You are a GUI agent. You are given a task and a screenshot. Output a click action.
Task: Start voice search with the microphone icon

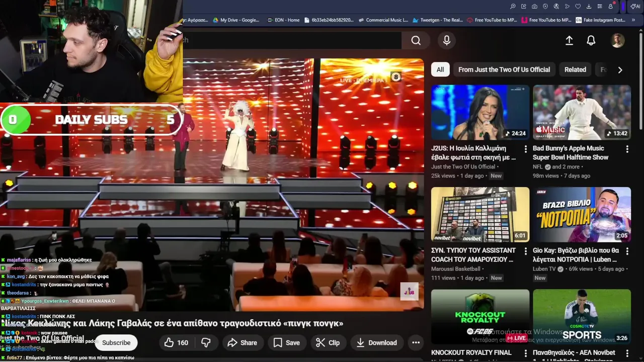[446, 41]
